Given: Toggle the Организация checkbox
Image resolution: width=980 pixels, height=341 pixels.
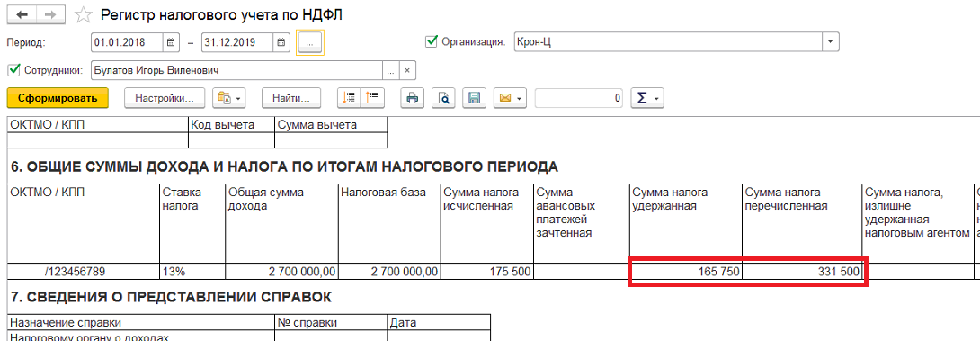Looking at the screenshot, I should click(x=431, y=41).
